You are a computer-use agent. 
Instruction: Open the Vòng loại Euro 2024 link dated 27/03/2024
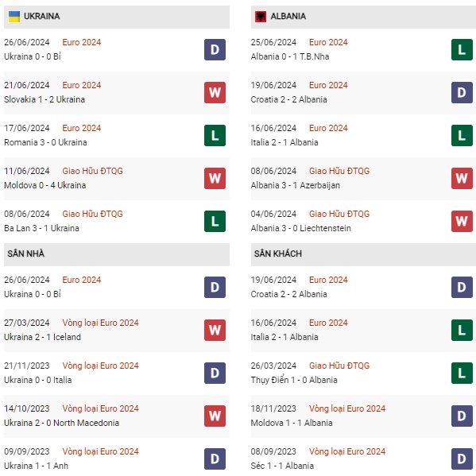[100, 323]
